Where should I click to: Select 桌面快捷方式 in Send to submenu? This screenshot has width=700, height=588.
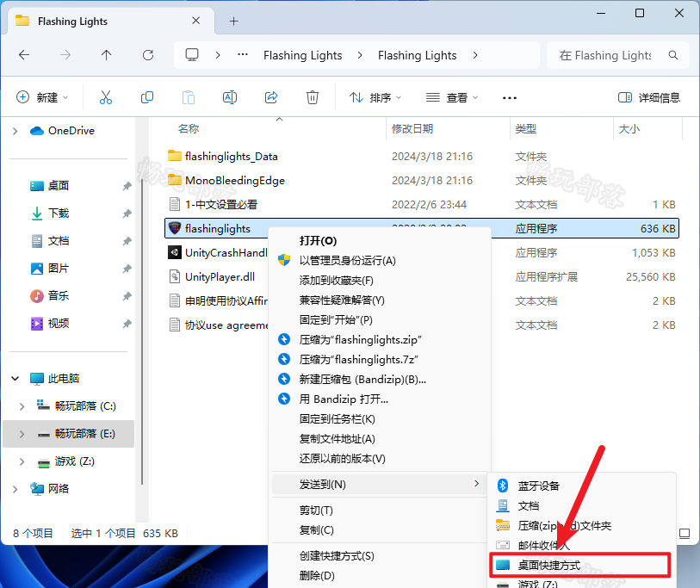click(x=580, y=566)
